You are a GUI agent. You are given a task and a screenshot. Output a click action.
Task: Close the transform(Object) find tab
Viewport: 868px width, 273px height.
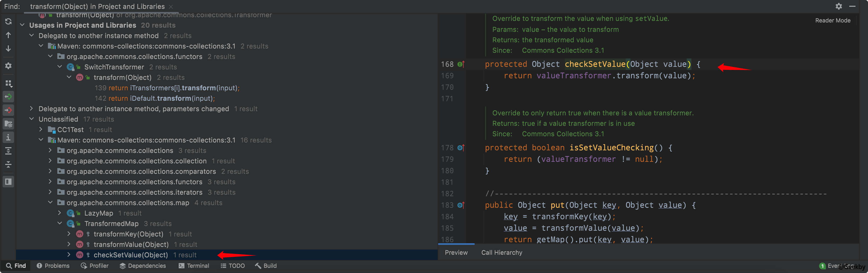pos(171,7)
